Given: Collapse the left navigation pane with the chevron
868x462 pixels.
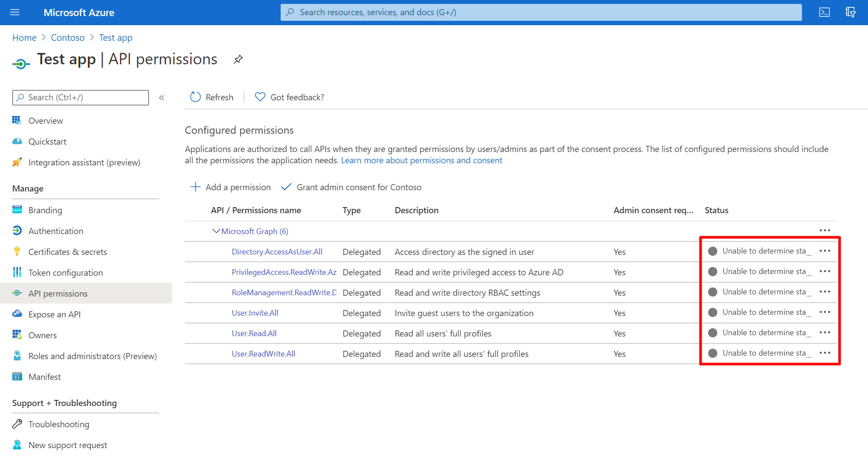Looking at the screenshot, I should point(162,98).
